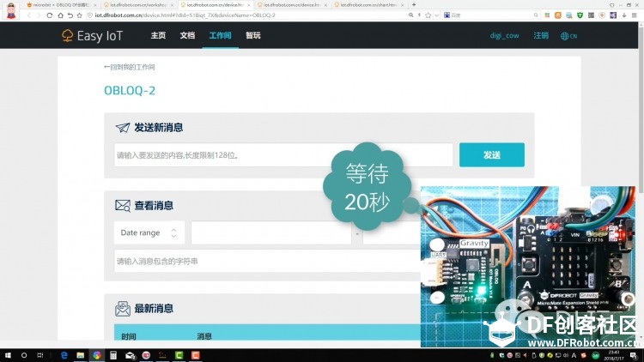Select the 工作间 workshop menu item

(x=220, y=35)
